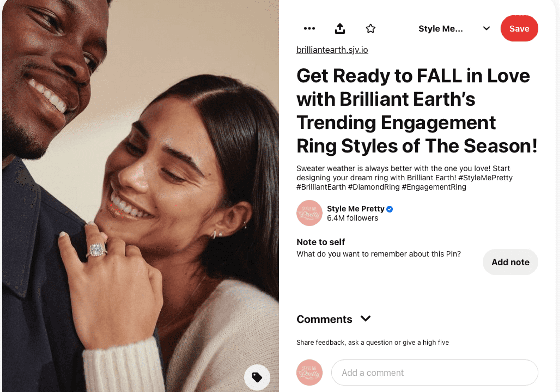
Task: Click the red Save button
Action: point(519,29)
